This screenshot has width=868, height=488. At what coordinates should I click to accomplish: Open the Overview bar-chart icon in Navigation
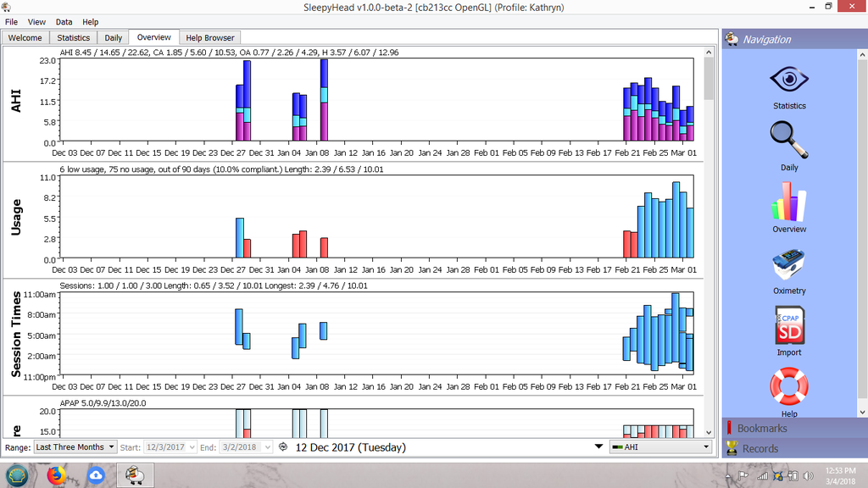789,202
